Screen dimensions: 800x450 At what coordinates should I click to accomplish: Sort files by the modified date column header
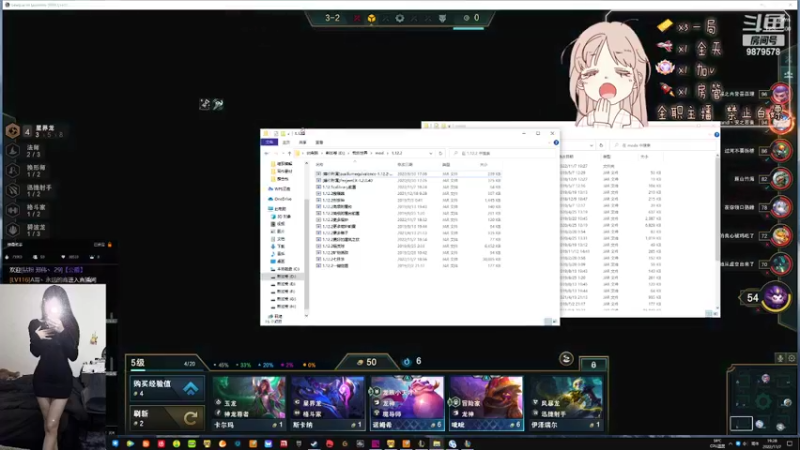point(405,165)
